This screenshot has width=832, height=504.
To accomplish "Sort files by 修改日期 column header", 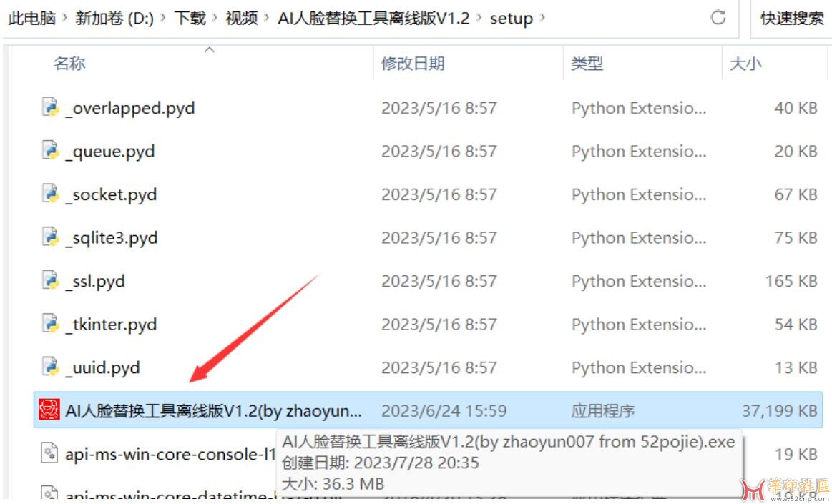I will (413, 64).
